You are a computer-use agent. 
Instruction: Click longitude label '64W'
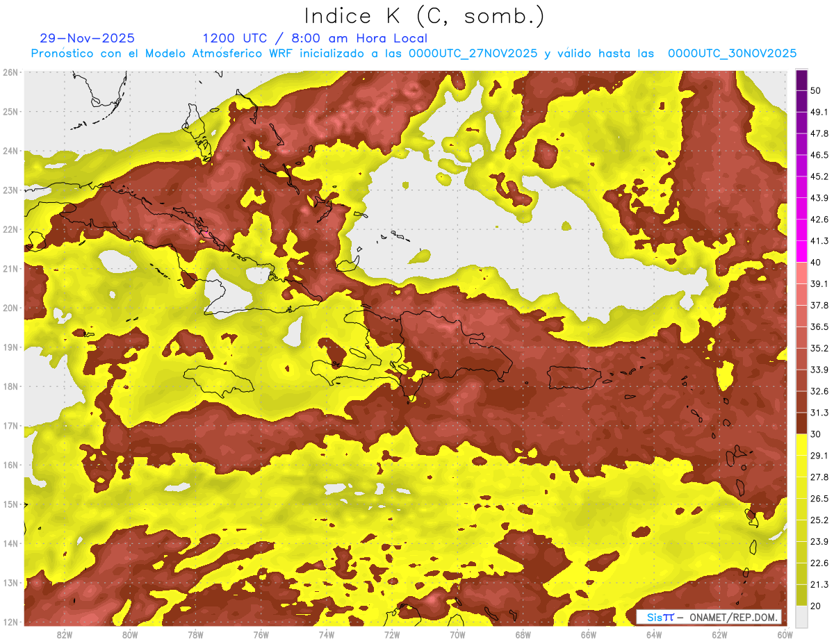click(x=654, y=635)
